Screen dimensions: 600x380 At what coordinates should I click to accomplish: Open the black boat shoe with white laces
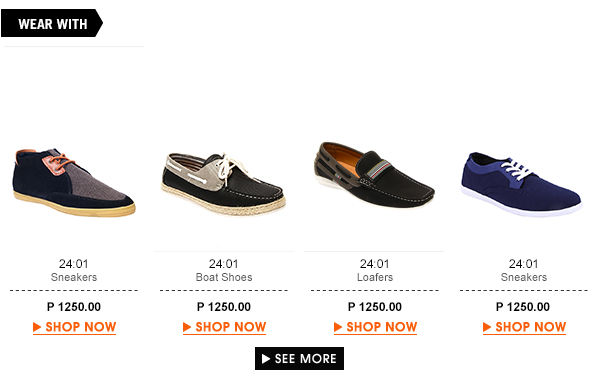(x=223, y=183)
